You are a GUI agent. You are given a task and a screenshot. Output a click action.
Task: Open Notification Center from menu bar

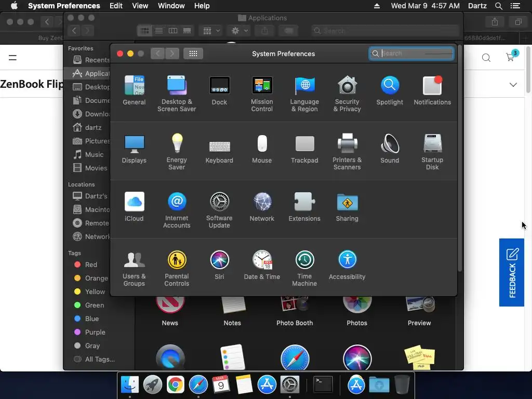(515, 6)
